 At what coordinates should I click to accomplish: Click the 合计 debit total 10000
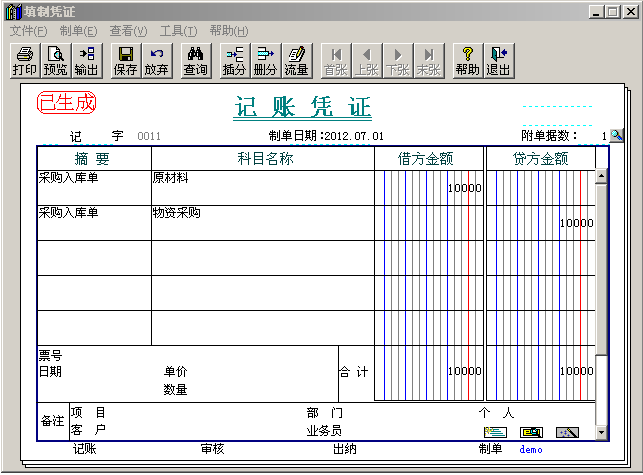464,371
